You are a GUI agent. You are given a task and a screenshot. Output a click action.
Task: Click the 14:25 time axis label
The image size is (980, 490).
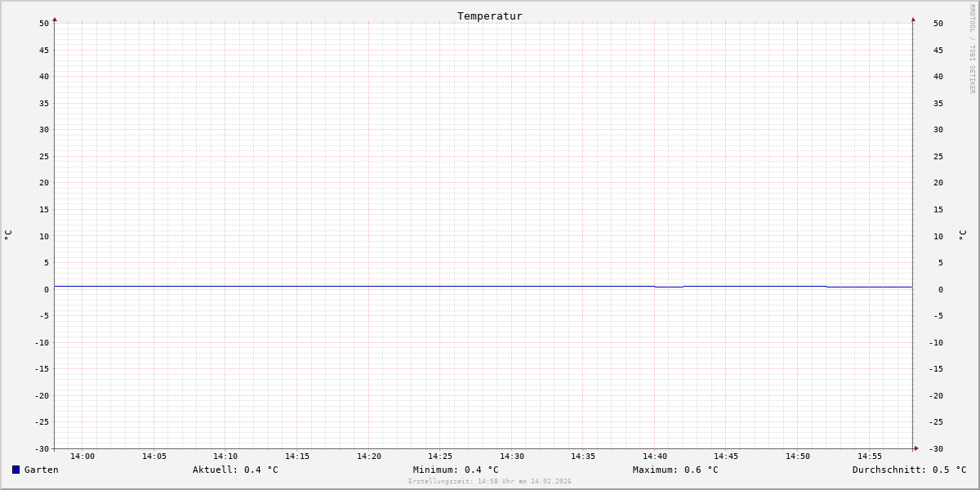[440, 456]
